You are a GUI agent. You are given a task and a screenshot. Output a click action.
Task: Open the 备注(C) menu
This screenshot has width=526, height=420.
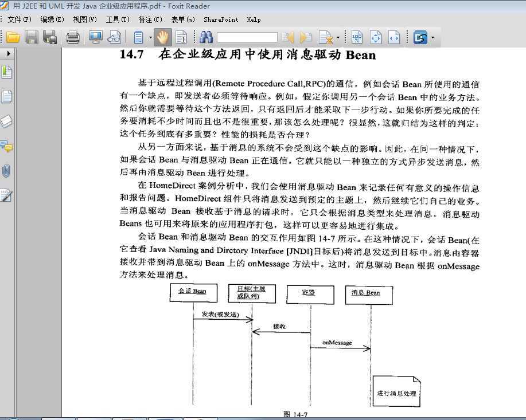point(151,19)
